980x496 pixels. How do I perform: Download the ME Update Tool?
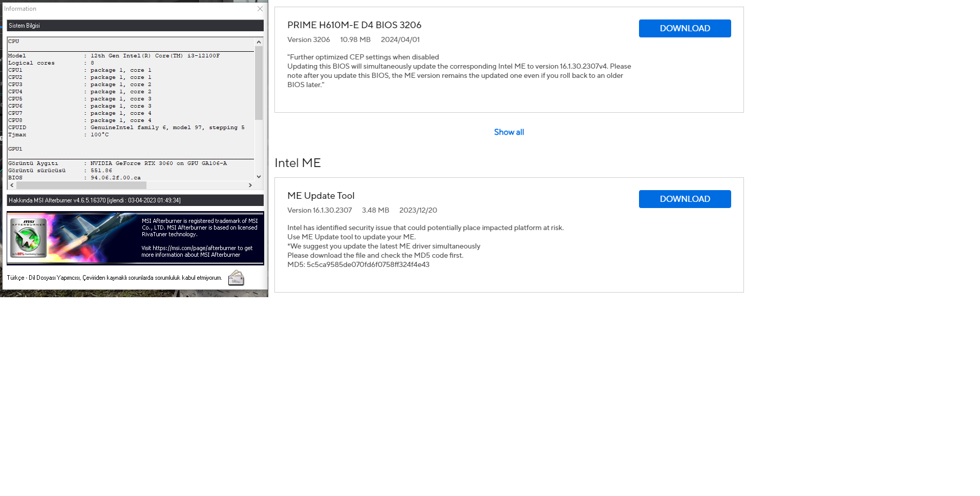pyautogui.click(x=685, y=199)
